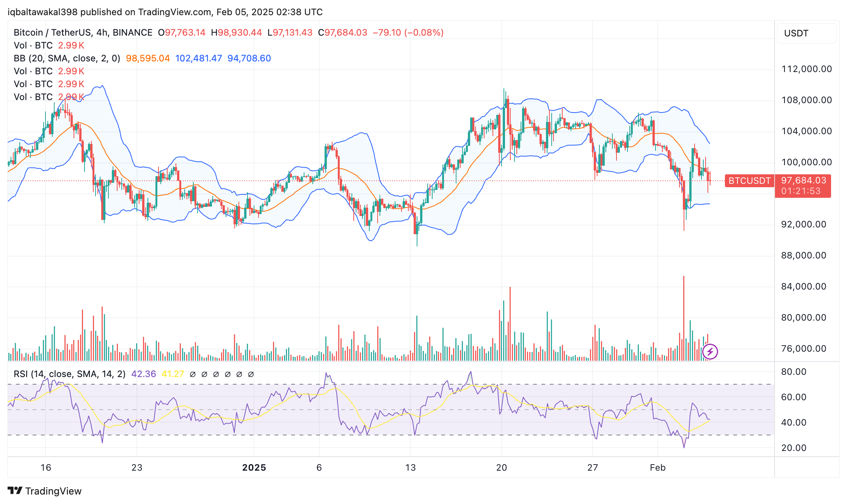Toggle the first Vol · BTC overlay off
Image resolution: width=847 pixels, height=504 pixels.
coord(33,45)
